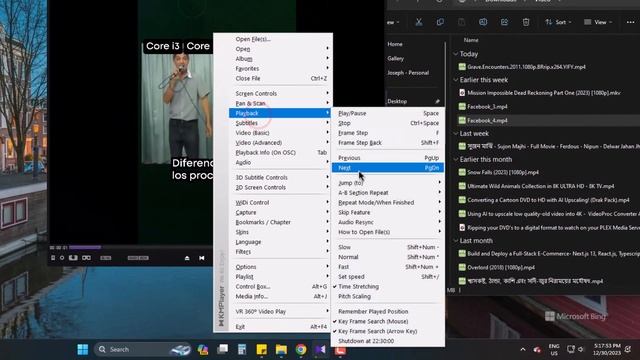Open the View dropdown in File Explorer
Viewport: 640px width, 360px height.
coord(598,22)
